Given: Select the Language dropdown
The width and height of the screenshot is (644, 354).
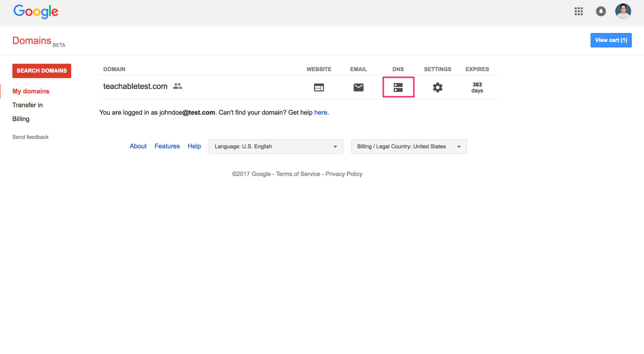Looking at the screenshot, I should click(275, 146).
